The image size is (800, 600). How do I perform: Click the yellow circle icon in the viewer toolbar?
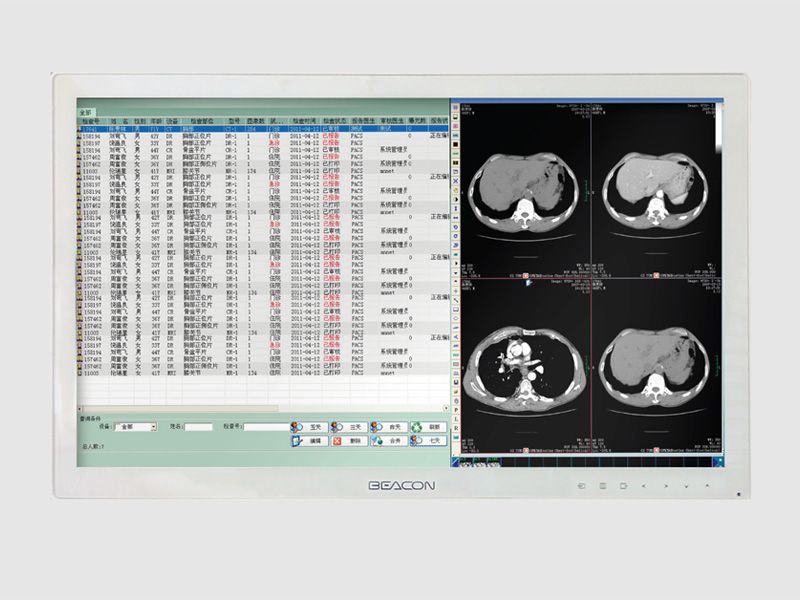(456, 189)
